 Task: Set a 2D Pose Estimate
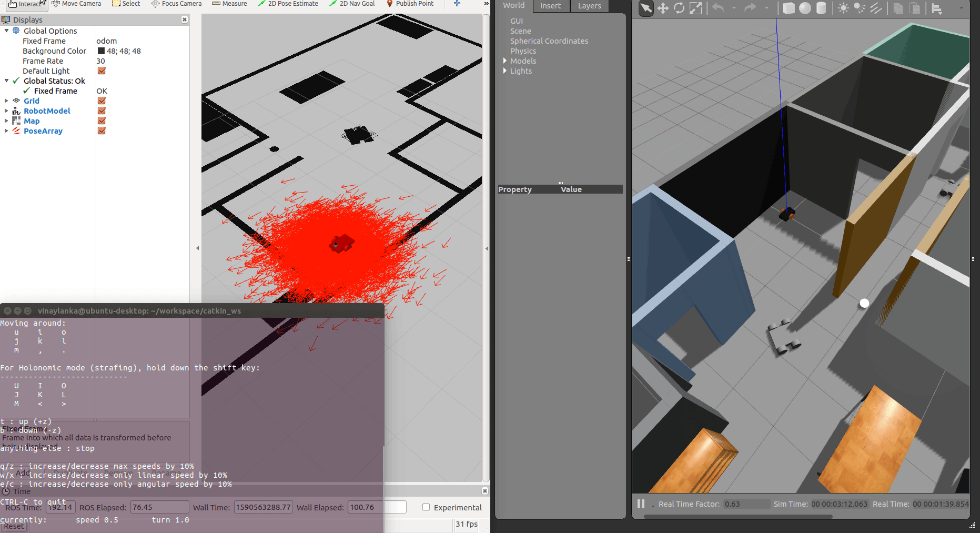pyautogui.click(x=288, y=4)
